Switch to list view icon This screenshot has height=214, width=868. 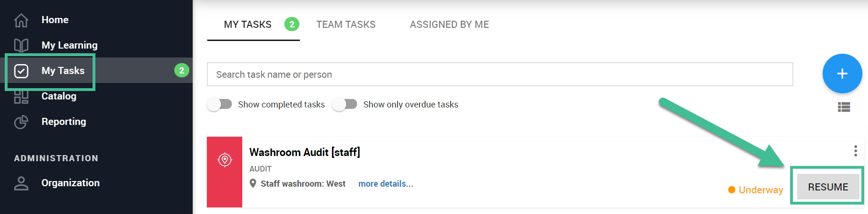844,107
